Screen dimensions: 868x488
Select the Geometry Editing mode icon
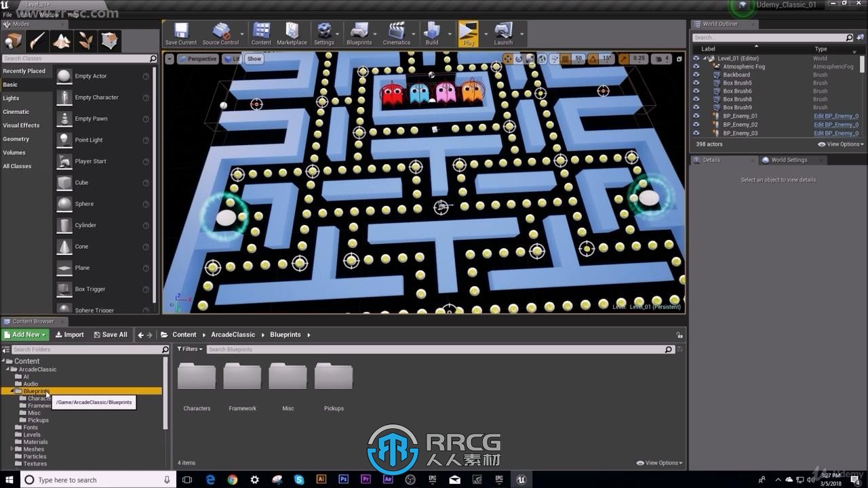point(109,41)
